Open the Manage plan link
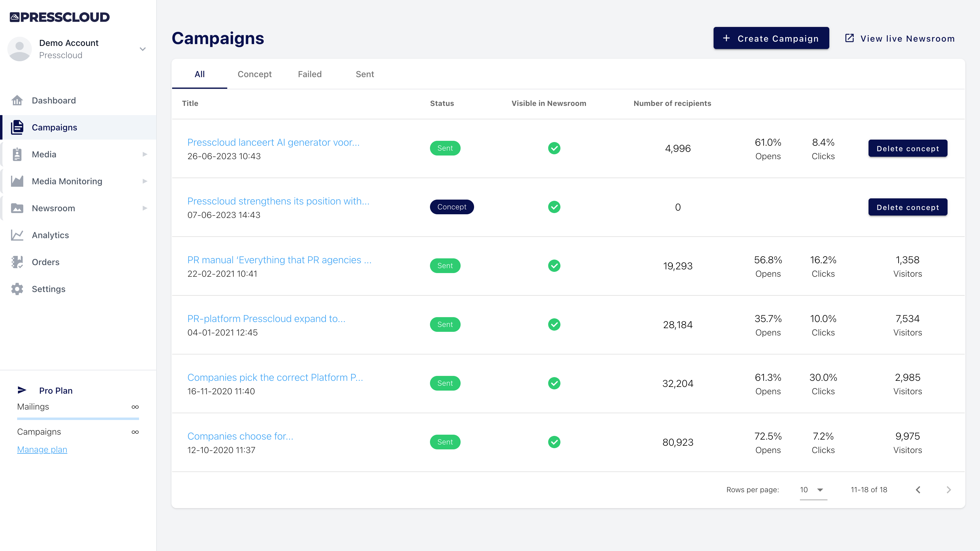The height and width of the screenshot is (551, 980). tap(42, 449)
